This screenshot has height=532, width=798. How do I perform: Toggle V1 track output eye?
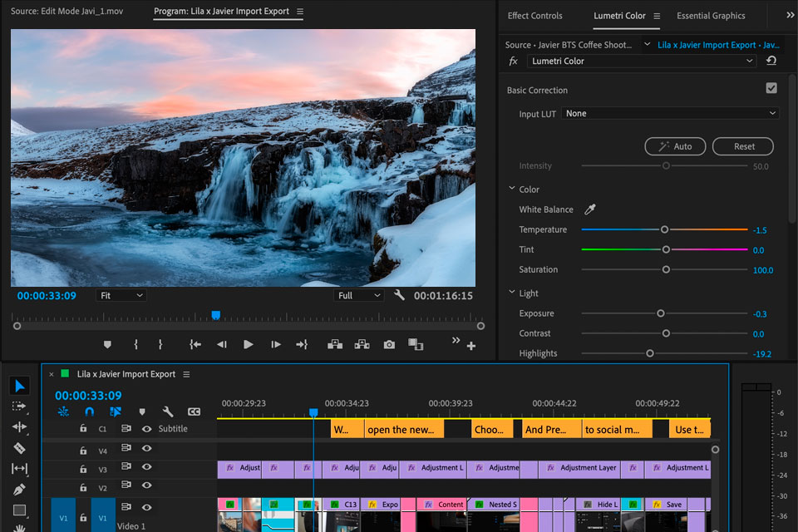[x=146, y=507]
